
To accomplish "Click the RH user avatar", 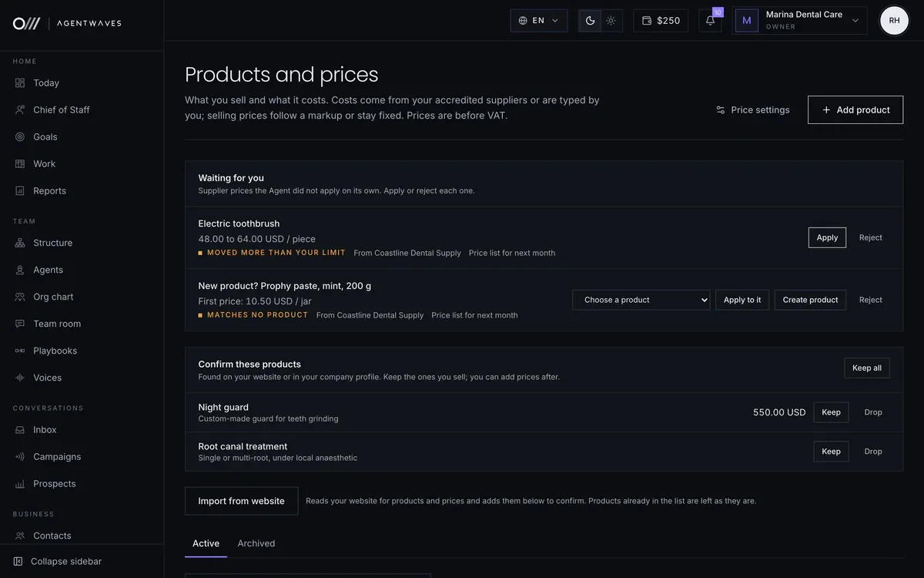I will (x=894, y=21).
